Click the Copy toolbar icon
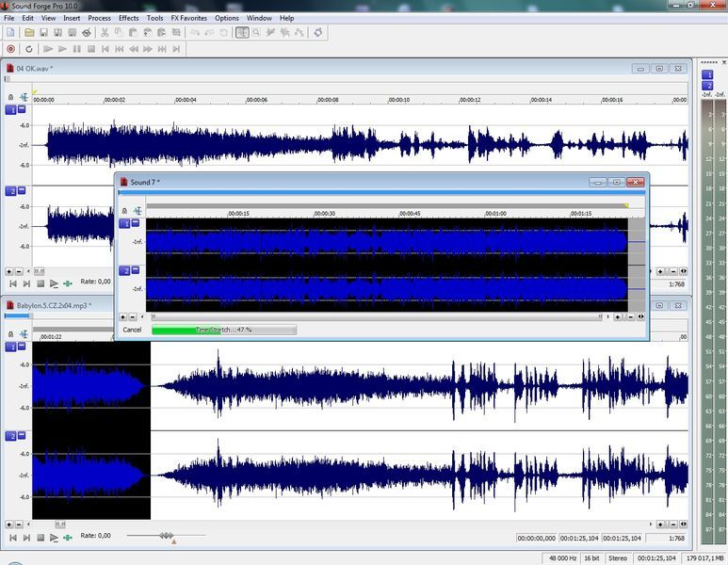The image size is (728, 565). point(119,33)
